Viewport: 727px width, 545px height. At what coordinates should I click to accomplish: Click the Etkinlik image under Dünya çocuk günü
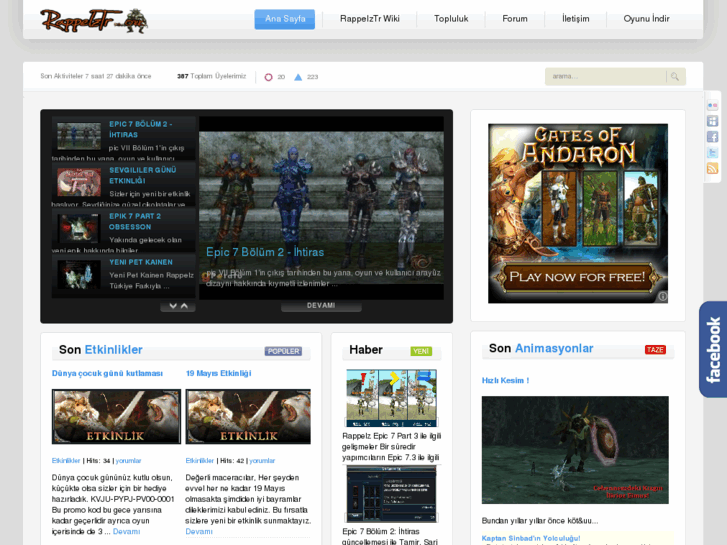point(116,417)
